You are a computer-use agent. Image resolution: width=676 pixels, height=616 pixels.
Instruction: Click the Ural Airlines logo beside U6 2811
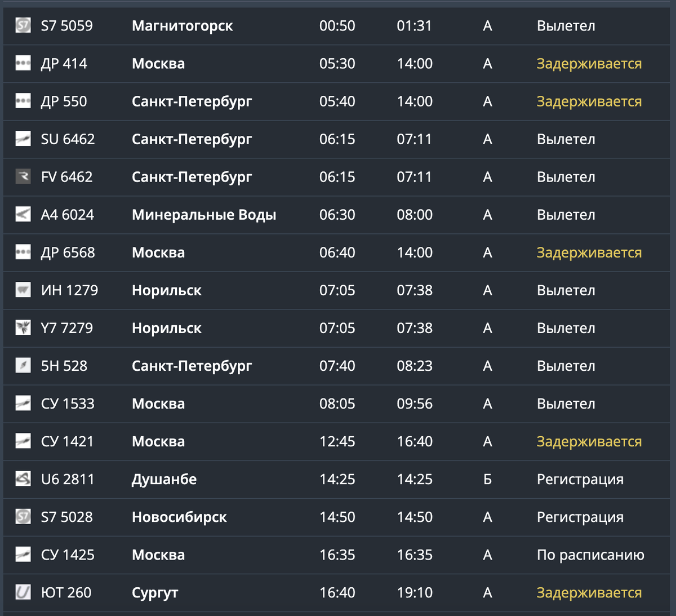tap(23, 478)
